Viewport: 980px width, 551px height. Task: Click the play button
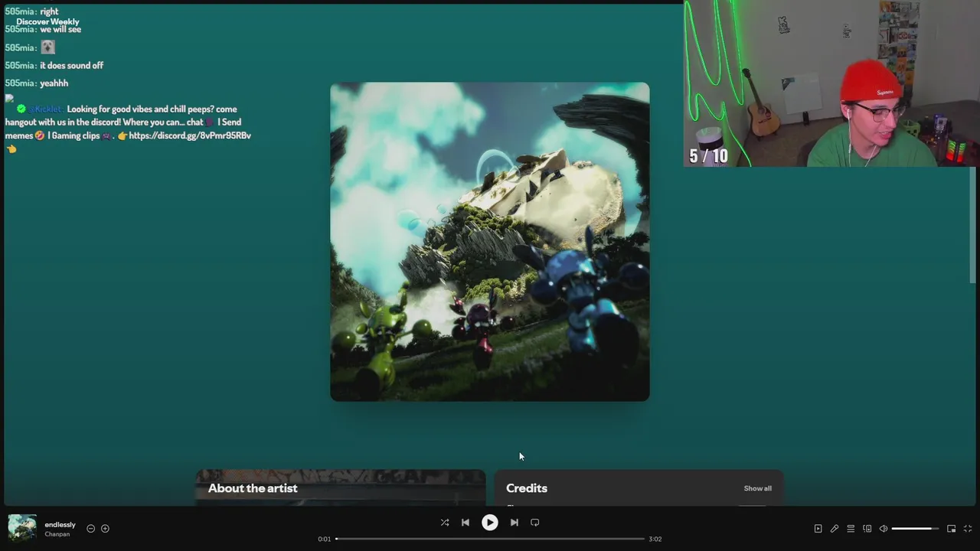tap(490, 523)
